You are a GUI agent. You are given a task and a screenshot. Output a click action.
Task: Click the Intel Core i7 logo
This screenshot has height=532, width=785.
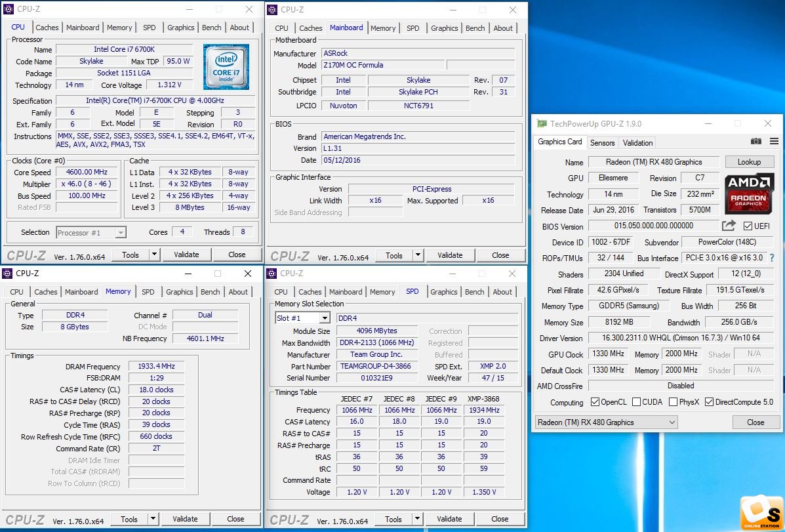pyautogui.click(x=226, y=67)
